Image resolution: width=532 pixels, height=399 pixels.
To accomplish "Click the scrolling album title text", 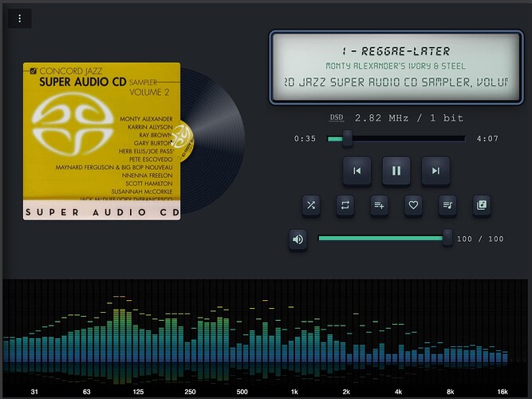I will click(396, 82).
